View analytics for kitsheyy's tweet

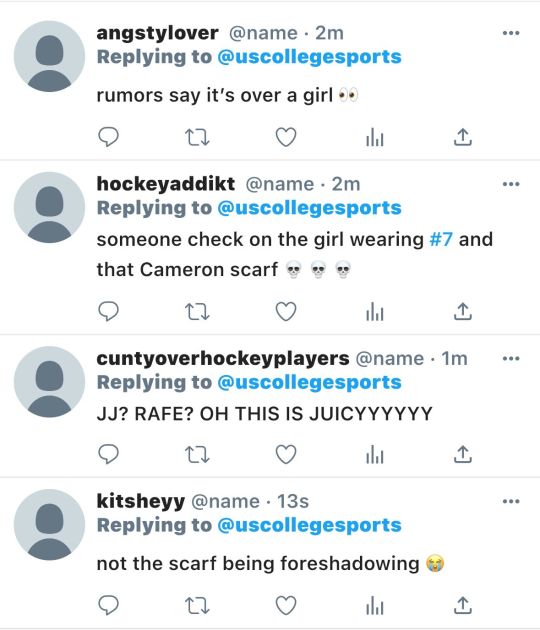click(x=375, y=605)
